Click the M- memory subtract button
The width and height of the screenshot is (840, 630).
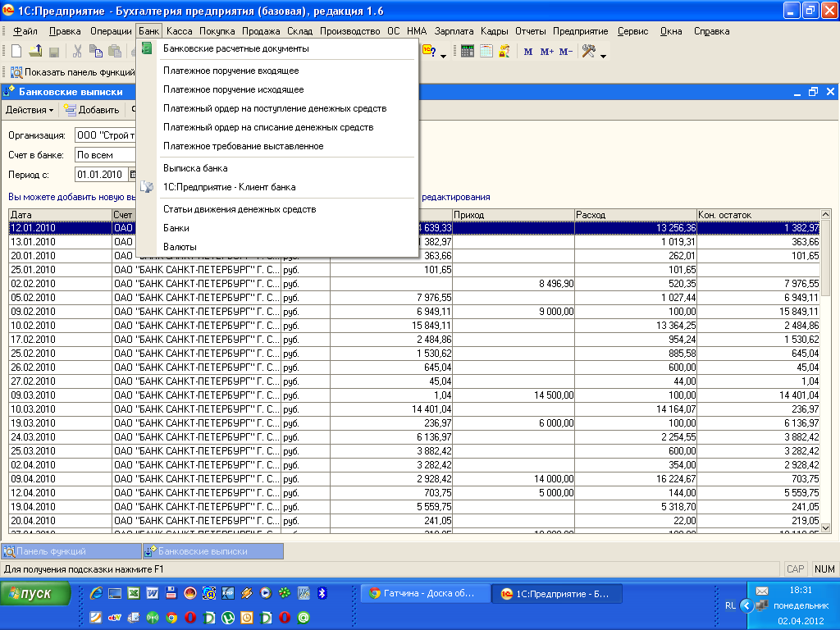click(x=566, y=52)
